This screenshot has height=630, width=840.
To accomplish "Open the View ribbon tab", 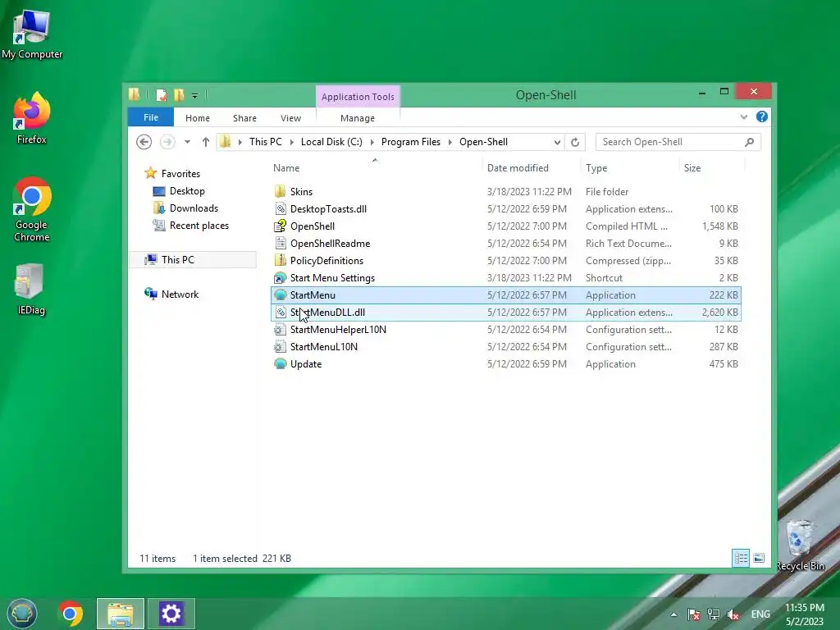I will coord(291,118).
